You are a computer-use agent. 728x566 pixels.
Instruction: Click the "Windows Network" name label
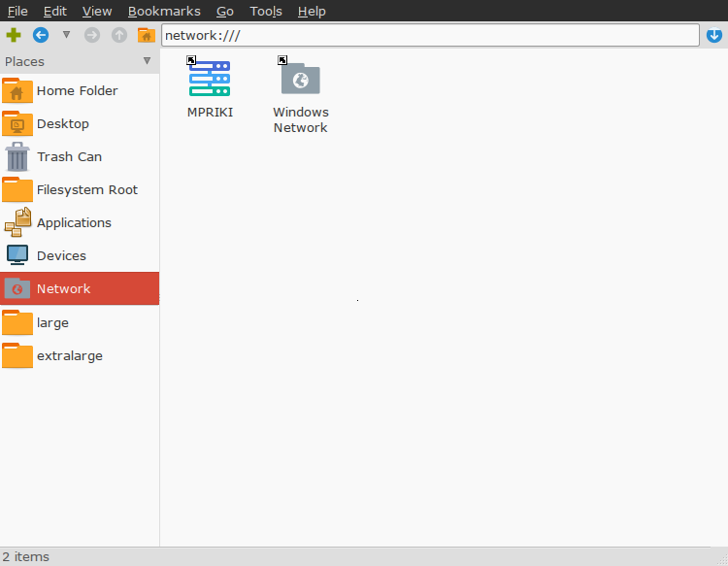point(300,119)
